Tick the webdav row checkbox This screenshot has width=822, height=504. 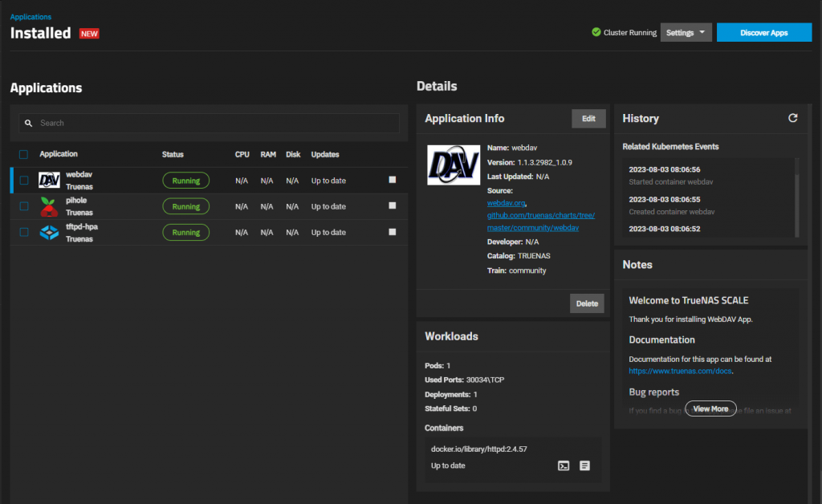coord(24,181)
